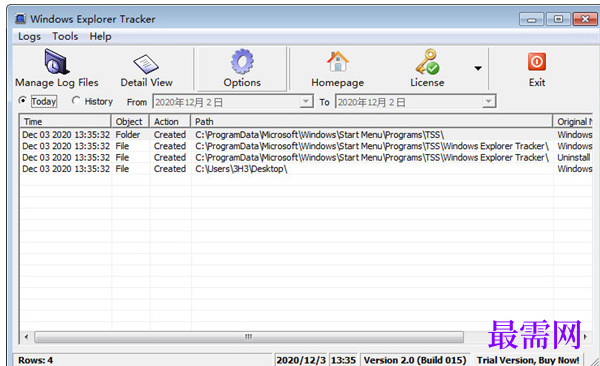Viewport: 600px width, 366px height.
Task: Select the row with path C:\Users\3H3\Desktop\
Action: (x=306, y=169)
